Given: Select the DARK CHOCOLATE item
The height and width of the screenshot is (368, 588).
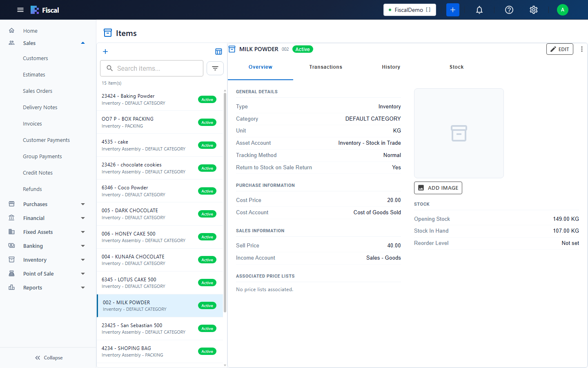Looking at the screenshot, I should pyautogui.click(x=160, y=214).
